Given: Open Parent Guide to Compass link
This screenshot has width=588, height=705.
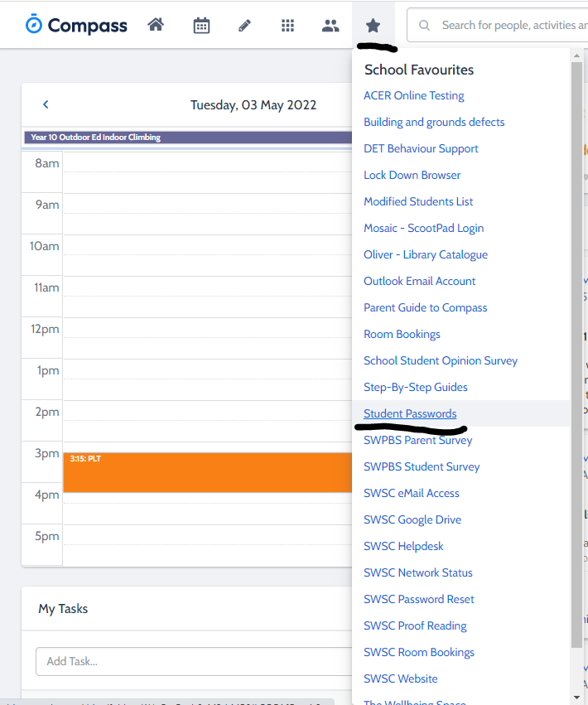Looking at the screenshot, I should pos(426,308).
